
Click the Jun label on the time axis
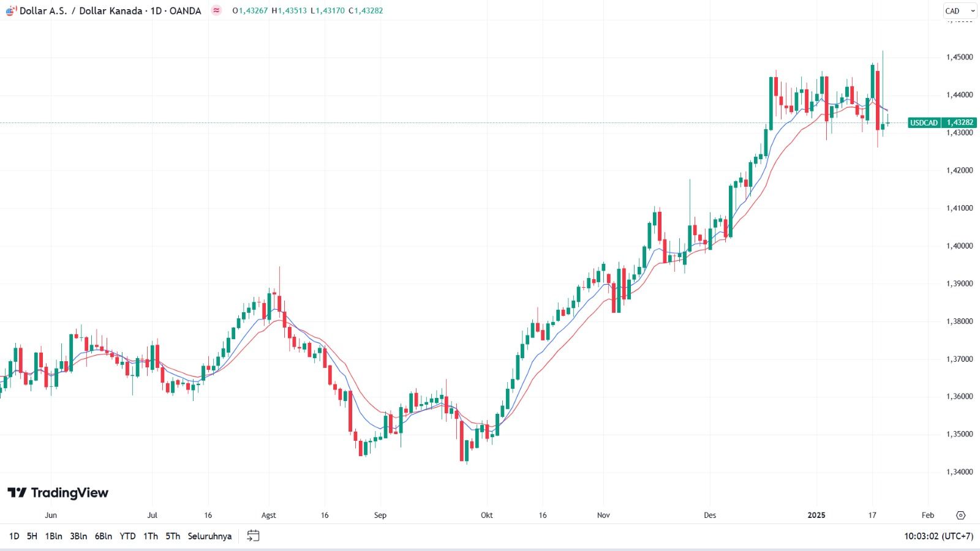point(51,515)
